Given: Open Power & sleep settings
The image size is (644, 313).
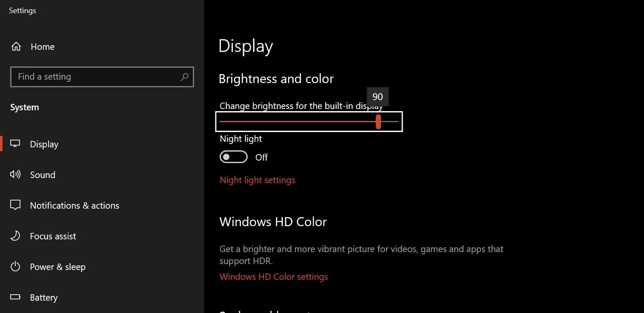Looking at the screenshot, I should [x=57, y=267].
